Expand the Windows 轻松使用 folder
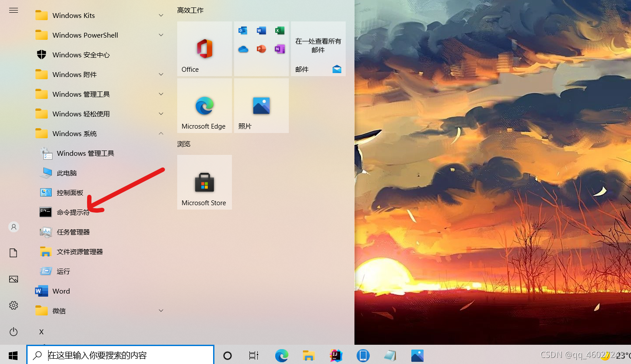The width and height of the screenshot is (631, 364). [101, 114]
